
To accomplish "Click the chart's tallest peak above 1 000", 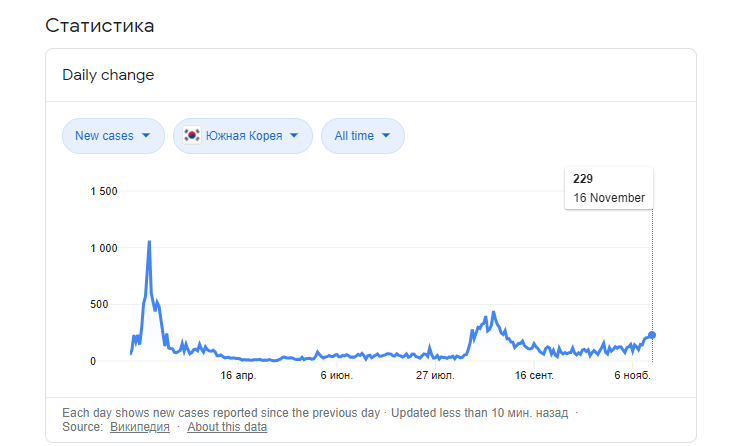I will point(149,241).
